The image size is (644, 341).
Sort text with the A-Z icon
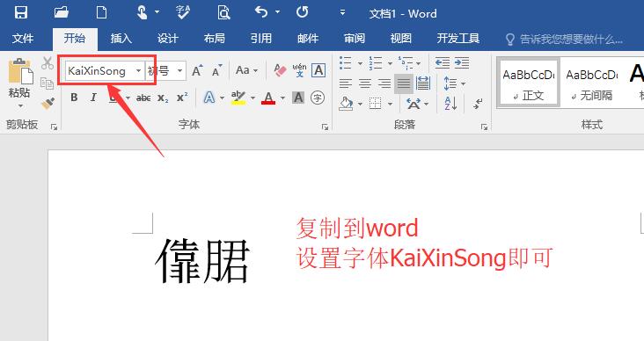[450, 104]
